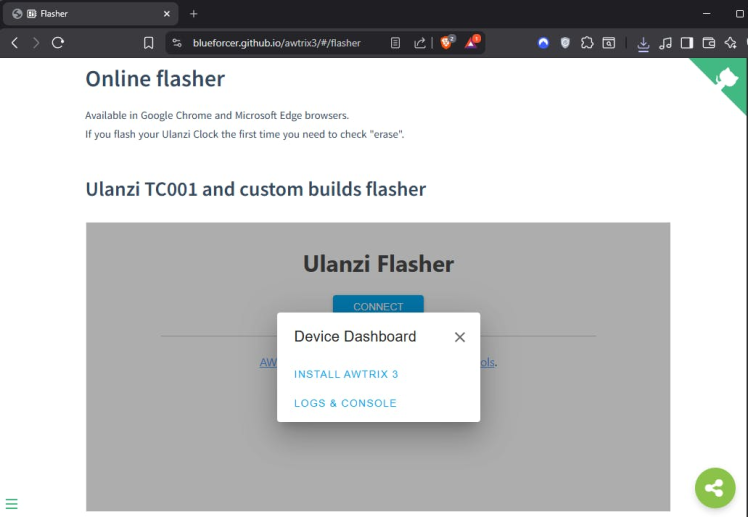The height and width of the screenshot is (517, 748).
Task: Close the Device Dashboard dialog
Action: pyautogui.click(x=460, y=337)
